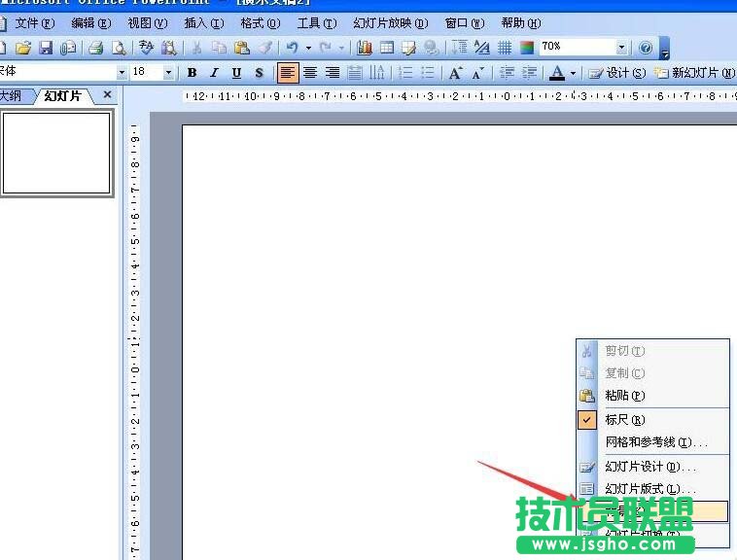737x560 pixels.
Task: Click the font color A swatch
Action: coord(557,73)
